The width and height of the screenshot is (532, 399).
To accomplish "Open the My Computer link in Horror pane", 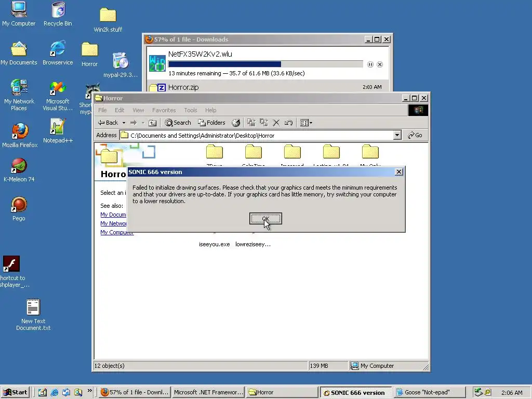I will [117, 232].
